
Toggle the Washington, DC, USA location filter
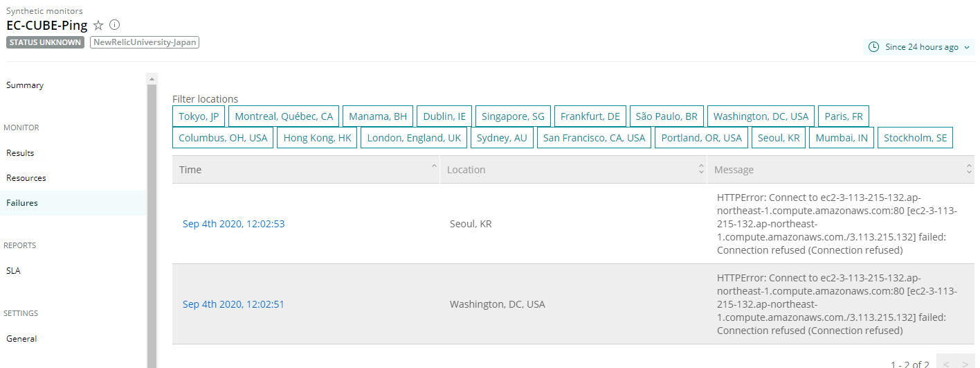click(761, 116)
